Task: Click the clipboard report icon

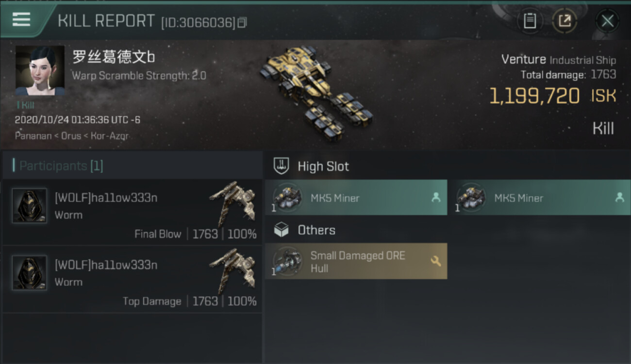Action: 530,21
